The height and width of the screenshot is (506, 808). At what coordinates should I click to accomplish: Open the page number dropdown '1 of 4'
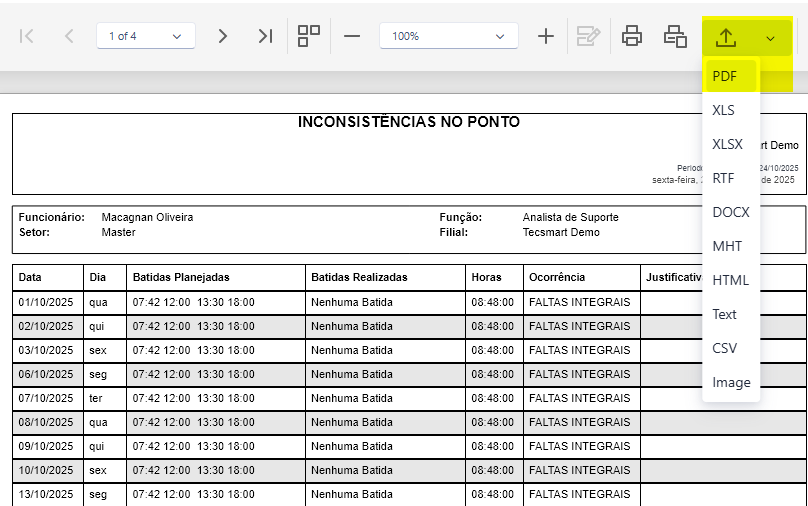point(146,36)
